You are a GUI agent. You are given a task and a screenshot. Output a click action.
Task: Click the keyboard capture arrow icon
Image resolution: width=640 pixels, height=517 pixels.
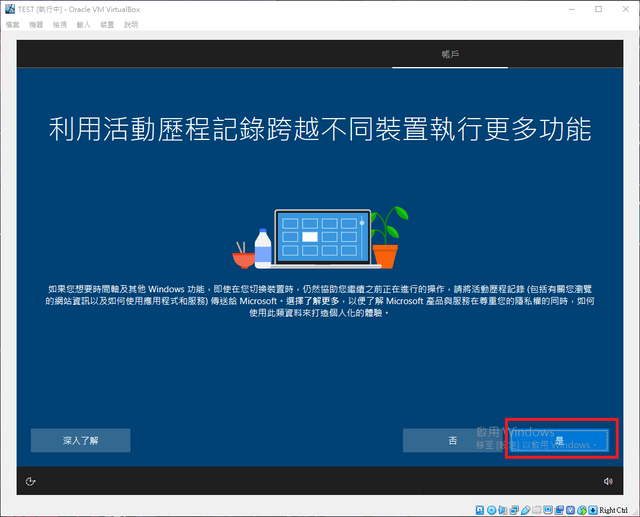(593, 510)
